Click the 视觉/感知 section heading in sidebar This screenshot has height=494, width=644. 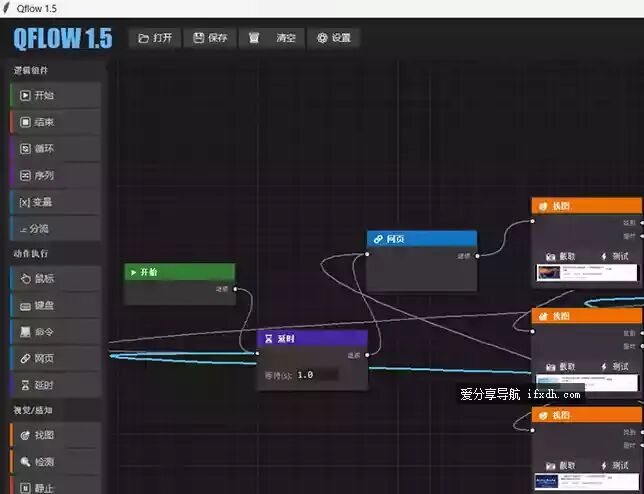33,410
